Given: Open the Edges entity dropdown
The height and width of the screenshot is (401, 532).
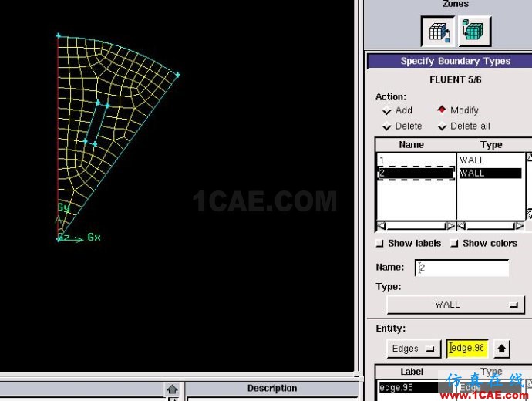Looking at the screenshot, I should coord(413,349).
